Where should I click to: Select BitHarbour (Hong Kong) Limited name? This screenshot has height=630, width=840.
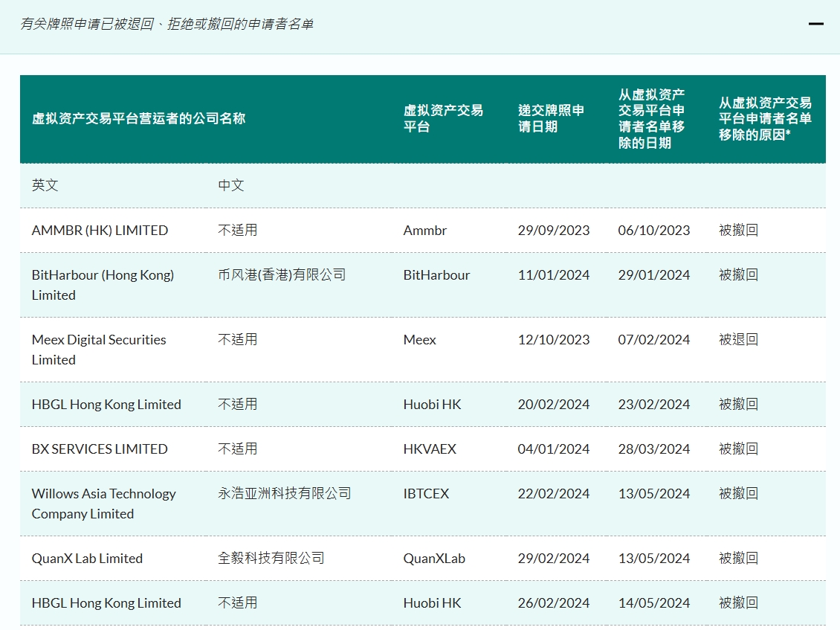click(103, 285)
